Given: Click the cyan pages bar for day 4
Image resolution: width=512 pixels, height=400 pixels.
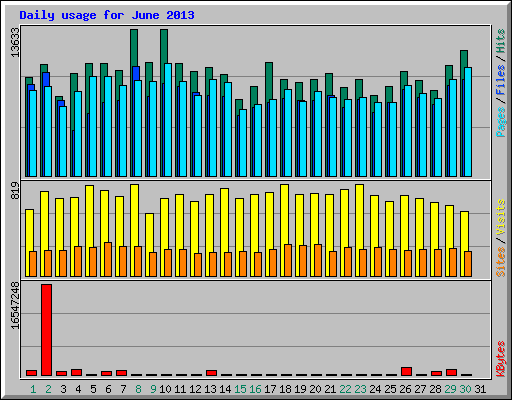Looking at the screenshot, I should coord(78,134).
